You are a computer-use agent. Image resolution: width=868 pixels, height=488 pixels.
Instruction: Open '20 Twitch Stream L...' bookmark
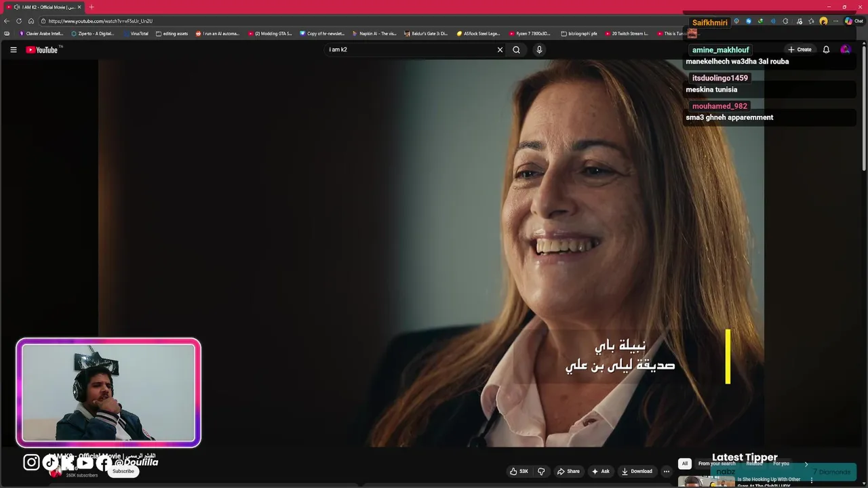tap(627, 33)
